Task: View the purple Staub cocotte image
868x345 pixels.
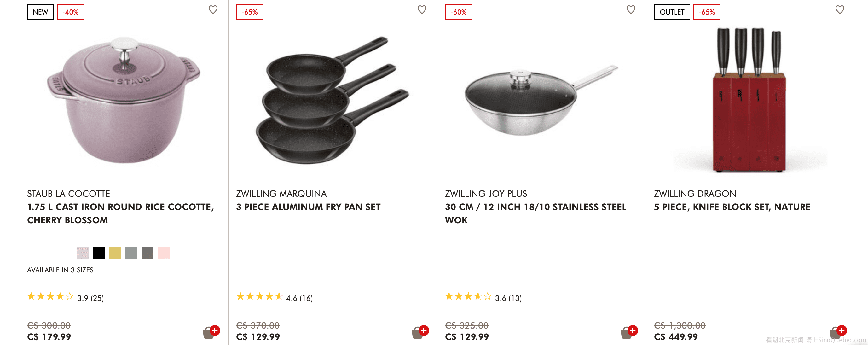Action: tap(124, 101)
